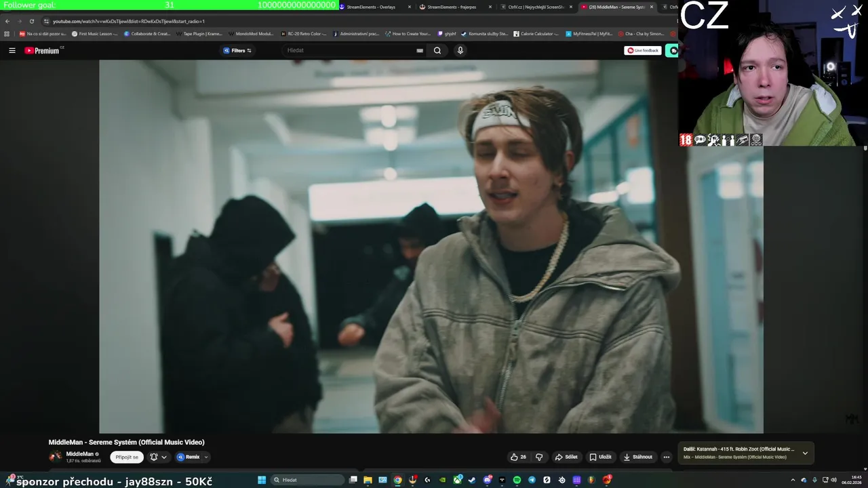Switch to StreamElements - frajerpes tab
The image size is (868, 488).
456,7
